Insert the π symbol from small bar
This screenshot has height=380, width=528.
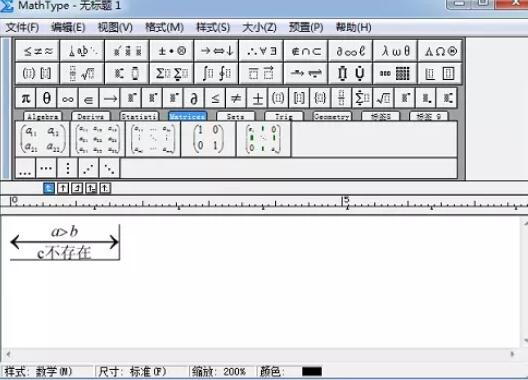[x=26, y=98]
